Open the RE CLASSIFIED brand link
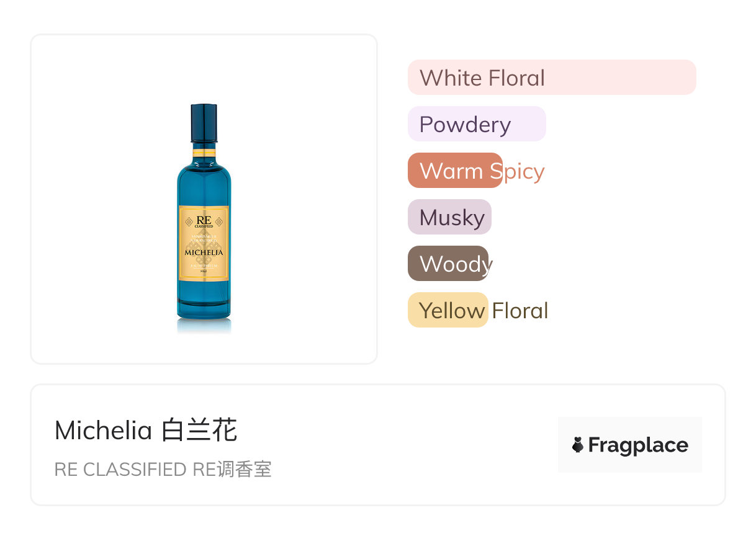Viewport: 756px width, 536px height. click(x=120, y=470)
